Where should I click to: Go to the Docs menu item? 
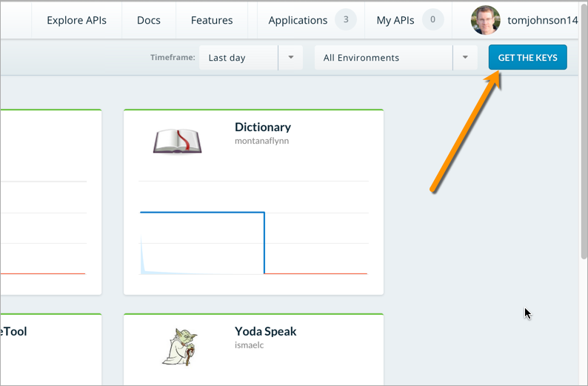(x=149, y=20)
